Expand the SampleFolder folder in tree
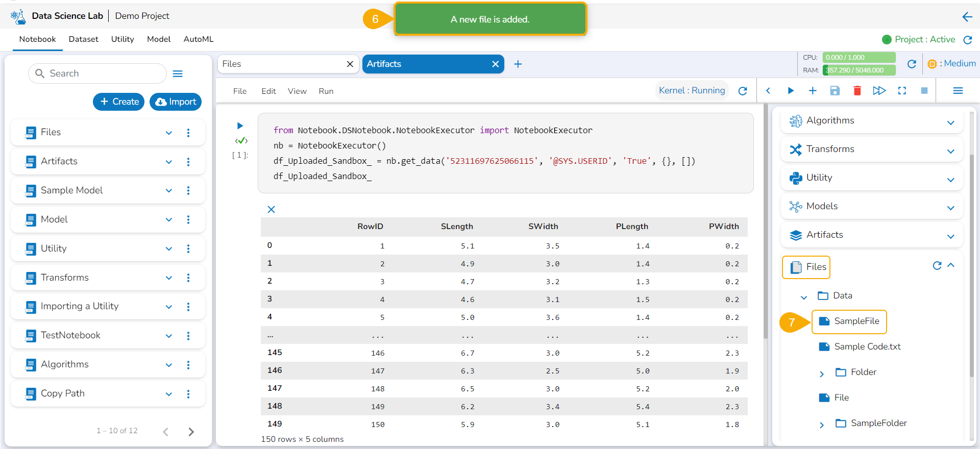 822,425
